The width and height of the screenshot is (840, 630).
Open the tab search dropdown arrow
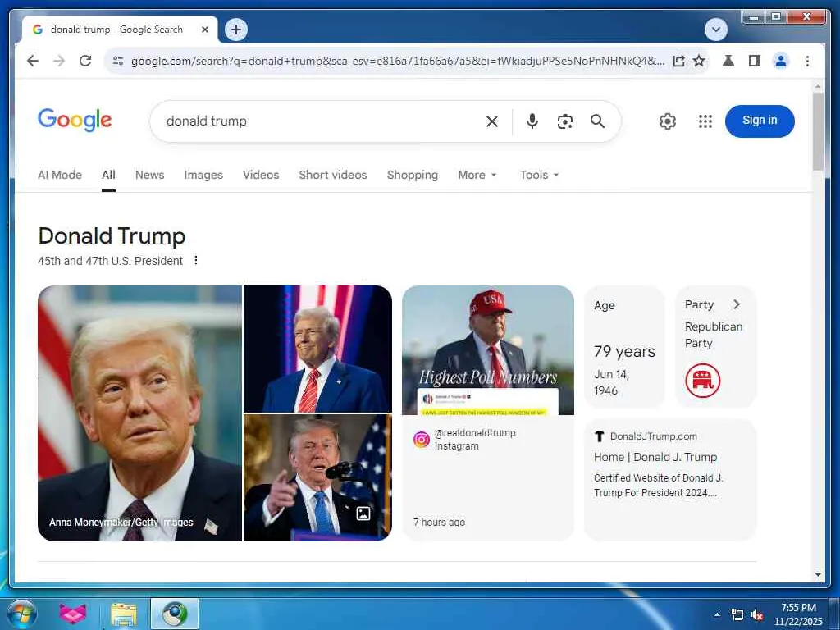click(x=715, y=30)
